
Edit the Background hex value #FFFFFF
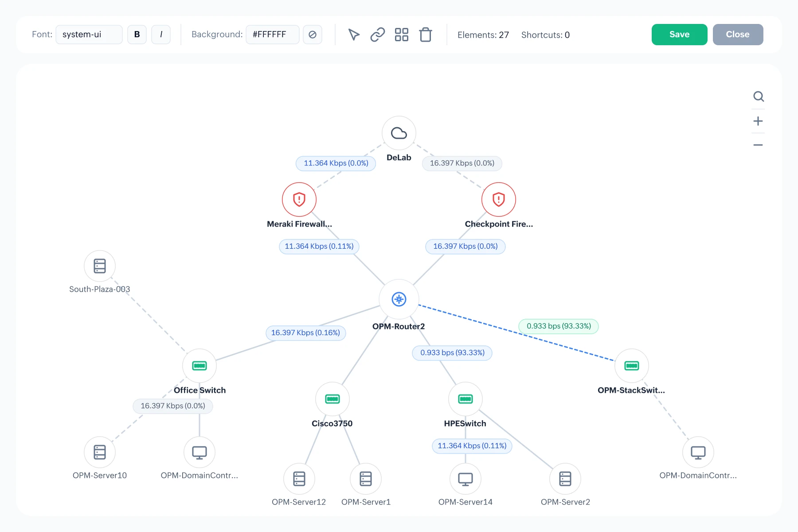click(x=273, y=35)
